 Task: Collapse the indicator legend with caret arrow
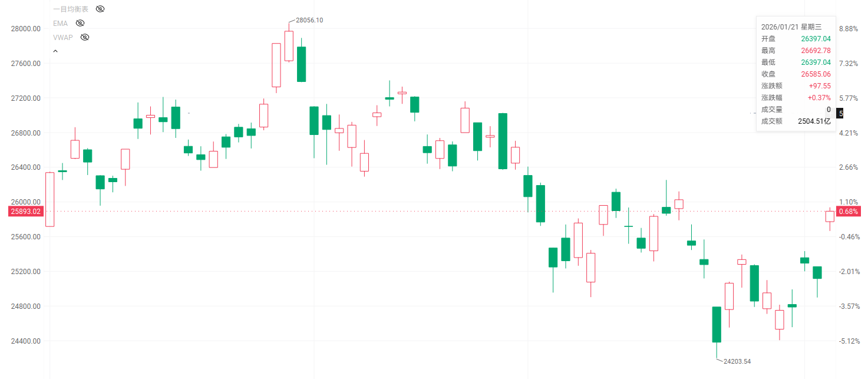tap(55, 51)
